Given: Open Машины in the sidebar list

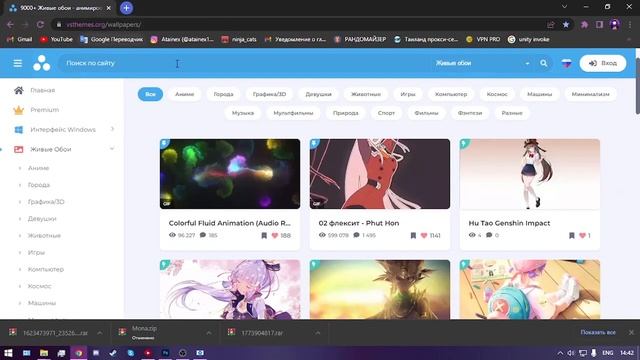Looking at the screenshot, I should click(x=42, y=303).
